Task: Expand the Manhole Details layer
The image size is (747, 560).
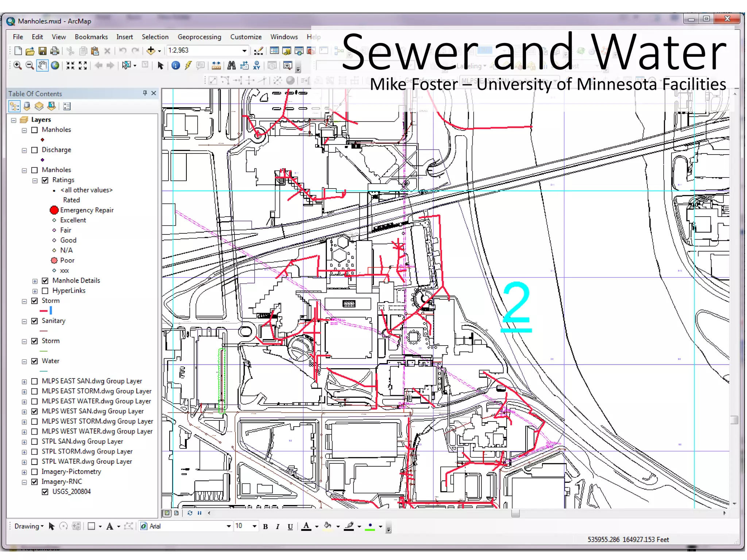Action: pos(35,281)
